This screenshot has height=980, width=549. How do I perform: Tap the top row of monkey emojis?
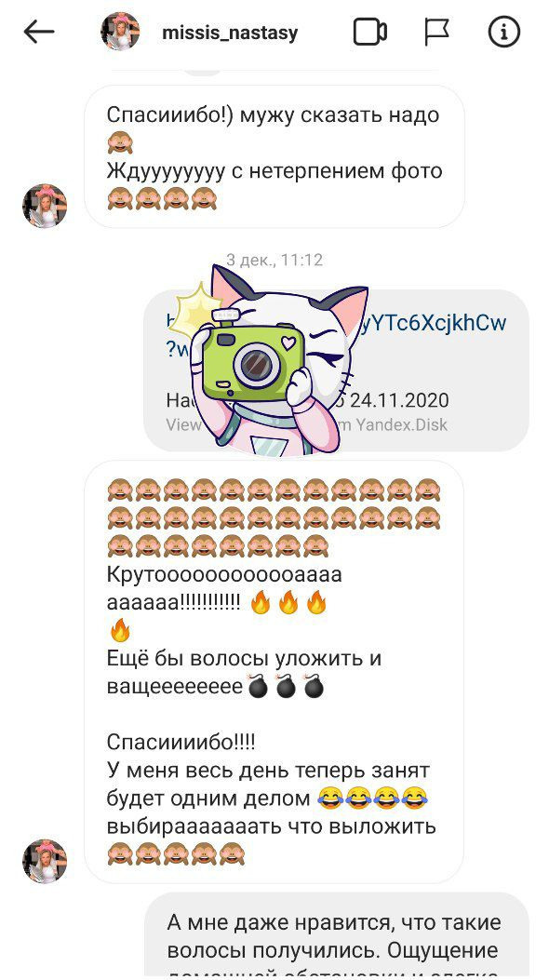tap(274, 490)
